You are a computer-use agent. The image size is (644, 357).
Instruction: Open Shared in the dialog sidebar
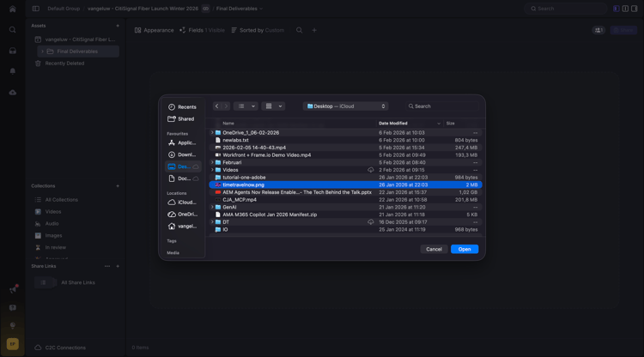coord(181,119)
